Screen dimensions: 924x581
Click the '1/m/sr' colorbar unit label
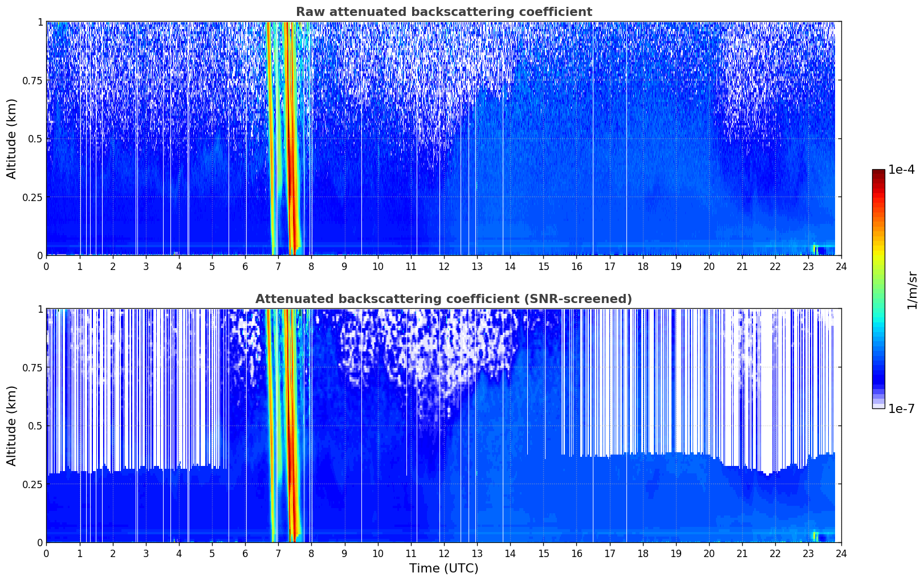(x=912, y=290)
